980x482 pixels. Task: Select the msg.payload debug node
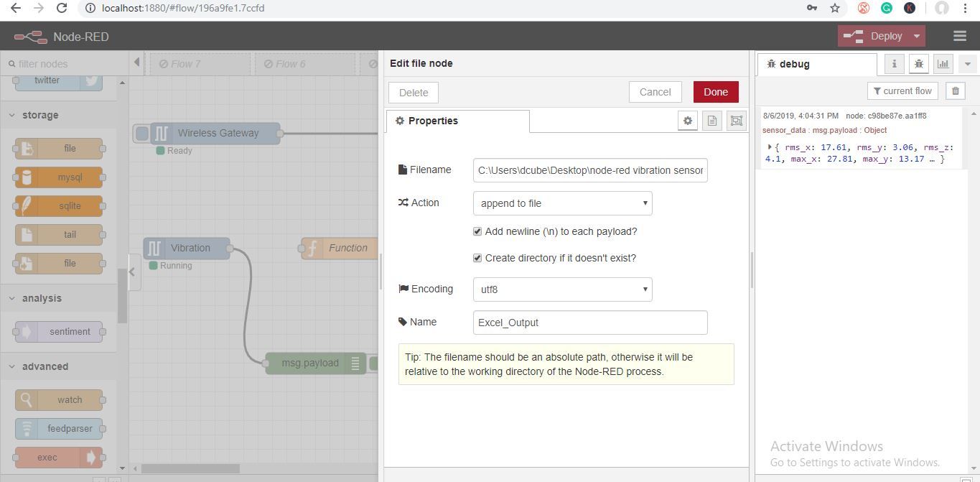click(316, 363)
